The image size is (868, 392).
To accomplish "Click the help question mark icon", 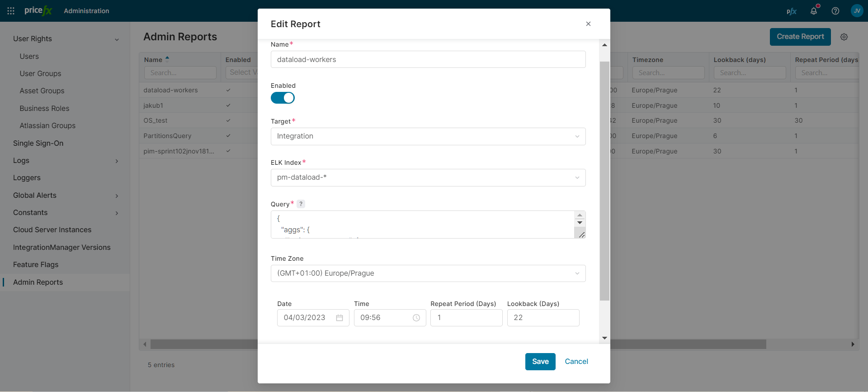I will (x=835, y=11).
